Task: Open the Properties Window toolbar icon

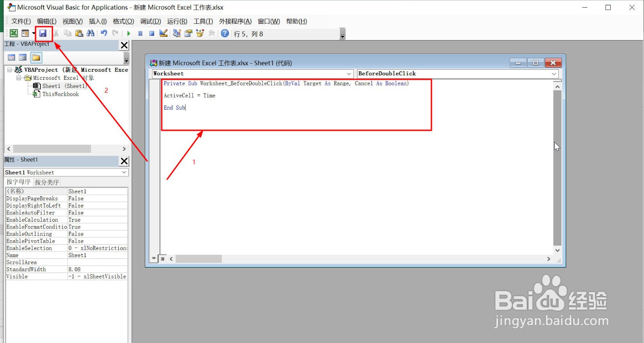Action: [x=188, y=33]
